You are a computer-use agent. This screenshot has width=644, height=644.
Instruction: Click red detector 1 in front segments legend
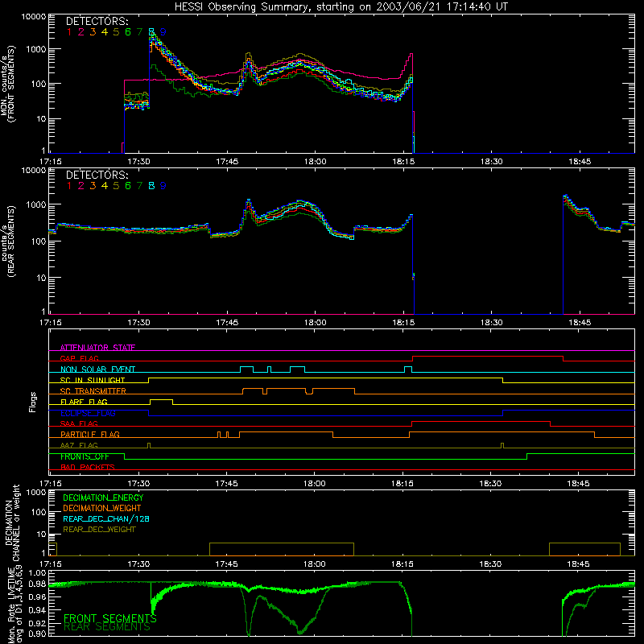click(69, 31)
